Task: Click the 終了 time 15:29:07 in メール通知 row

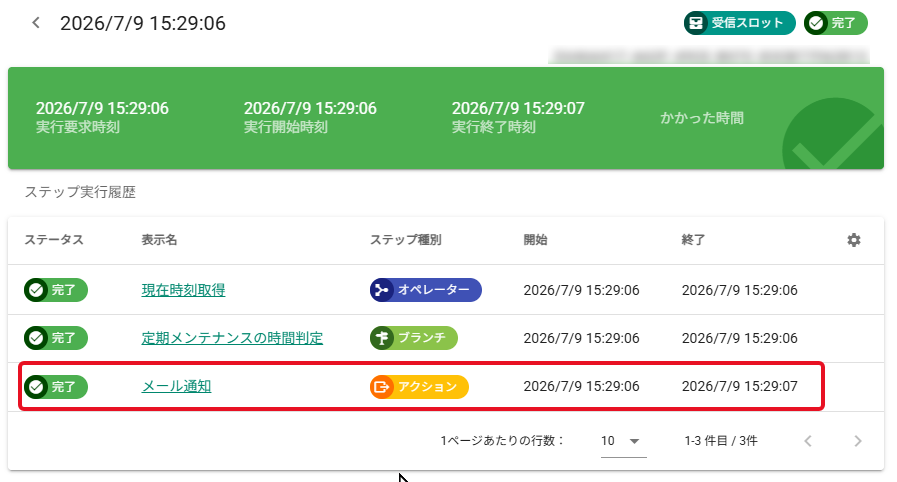Action: (x=740, y=387)
